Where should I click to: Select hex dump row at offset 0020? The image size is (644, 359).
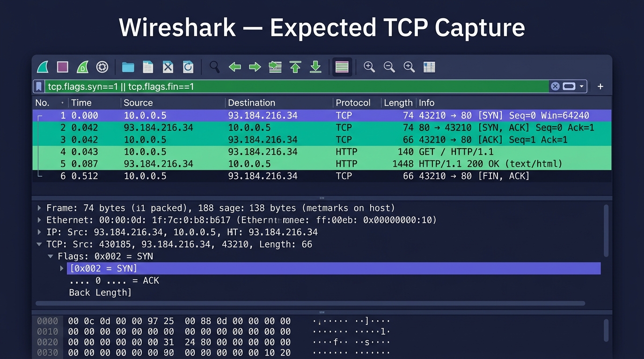point(213,343)
